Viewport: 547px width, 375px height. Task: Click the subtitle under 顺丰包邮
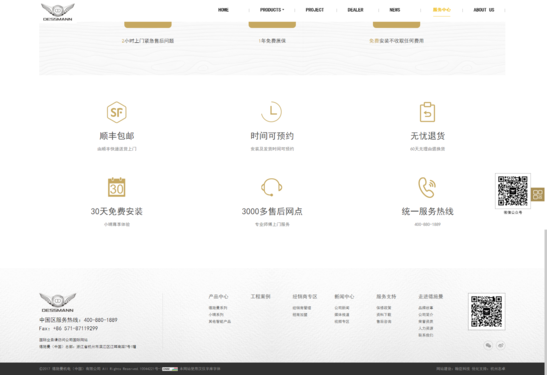coord(117,149)
